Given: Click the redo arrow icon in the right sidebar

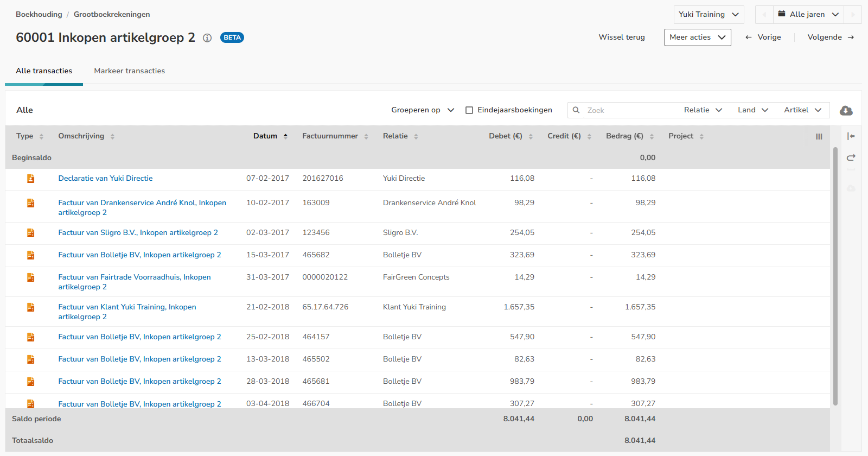Looking at the screenshot, I should (851, 158).
